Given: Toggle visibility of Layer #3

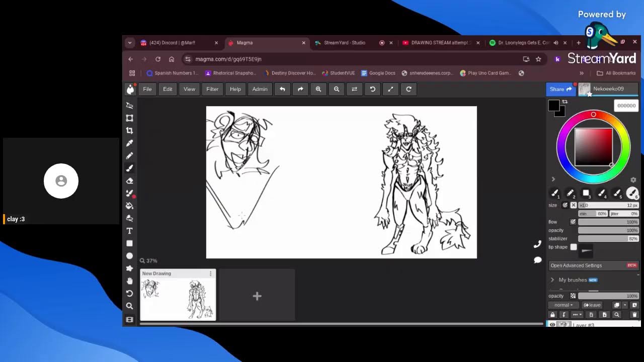Looking at the screenshot, I should pyautogui.click(x=552, y=325).
